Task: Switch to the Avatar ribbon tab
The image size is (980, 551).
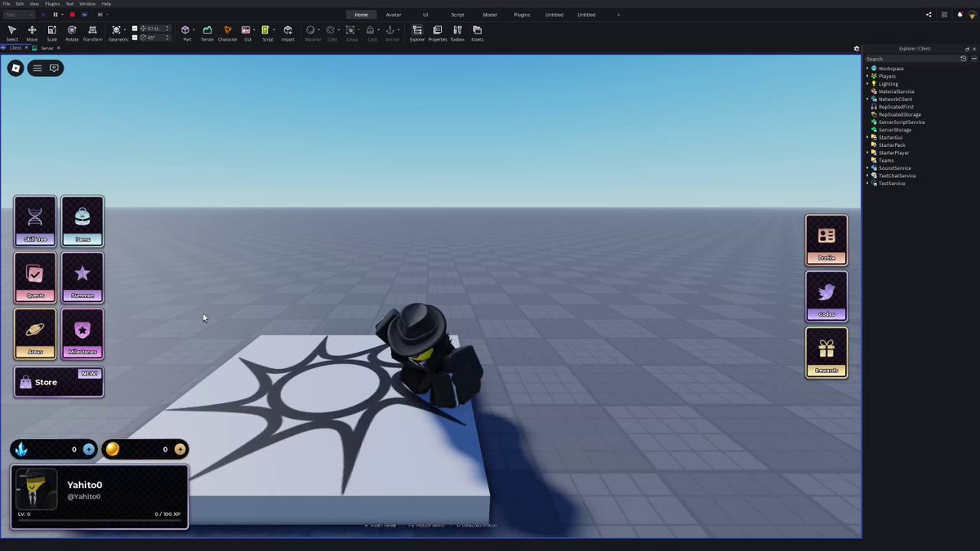Action: pos(394,15)
